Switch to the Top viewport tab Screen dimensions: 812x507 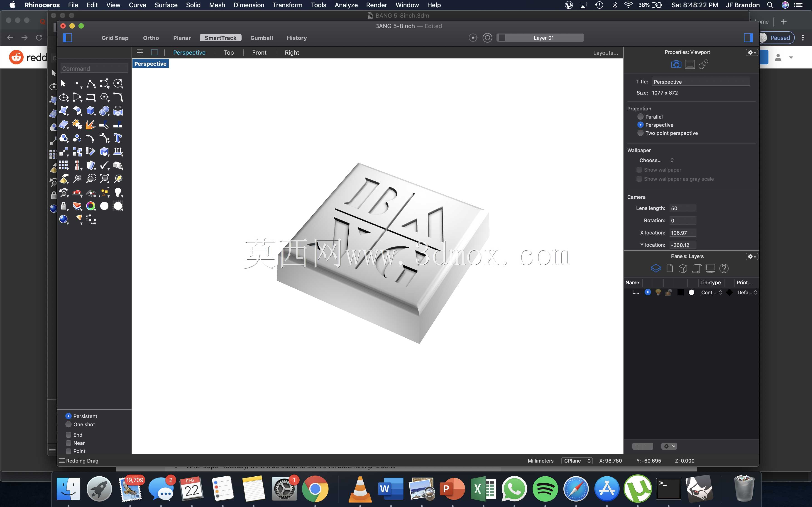click(x=229, y=53)
